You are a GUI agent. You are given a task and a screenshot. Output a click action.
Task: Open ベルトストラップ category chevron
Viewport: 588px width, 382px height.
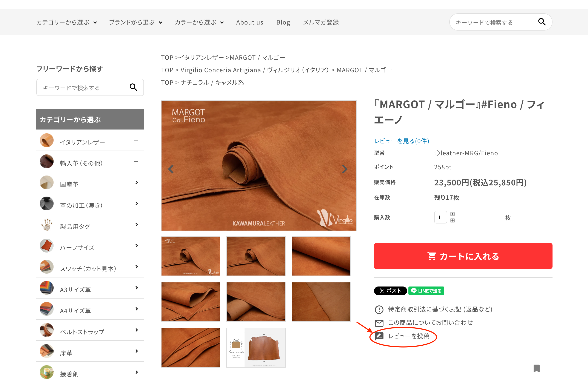coord(137,330)
